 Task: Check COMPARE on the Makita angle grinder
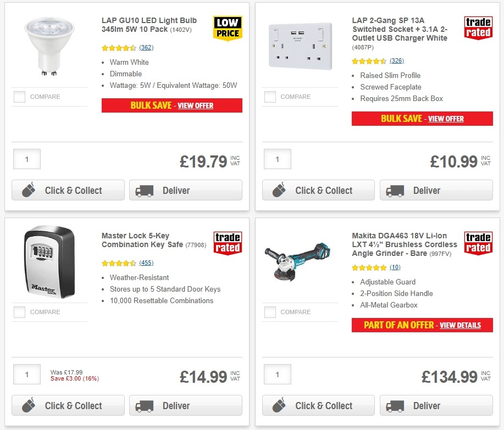click(270, 312)
